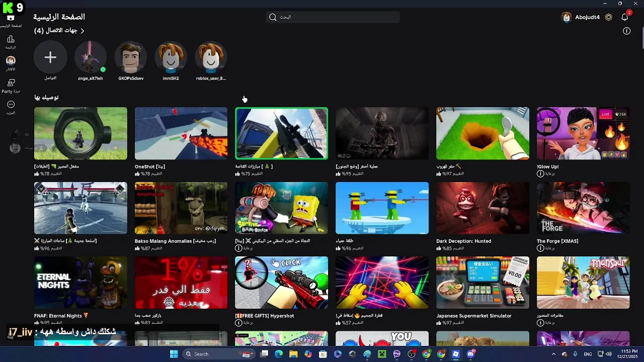Click the ENG language indicator

[x=588, y=354]
